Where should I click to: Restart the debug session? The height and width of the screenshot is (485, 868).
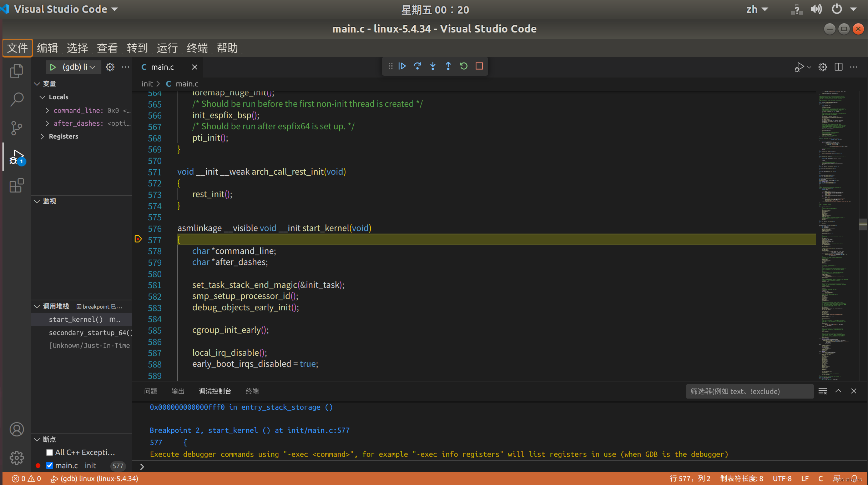tap(464, 66)
